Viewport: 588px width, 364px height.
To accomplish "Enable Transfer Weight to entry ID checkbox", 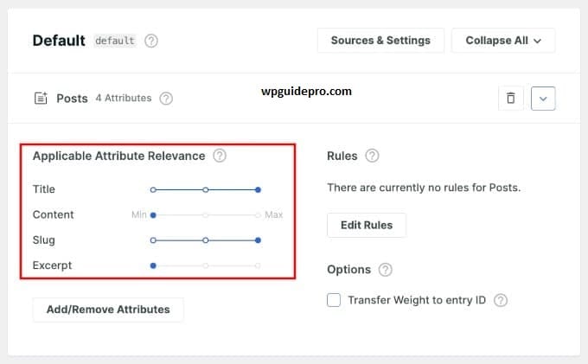I will [334, 300].
